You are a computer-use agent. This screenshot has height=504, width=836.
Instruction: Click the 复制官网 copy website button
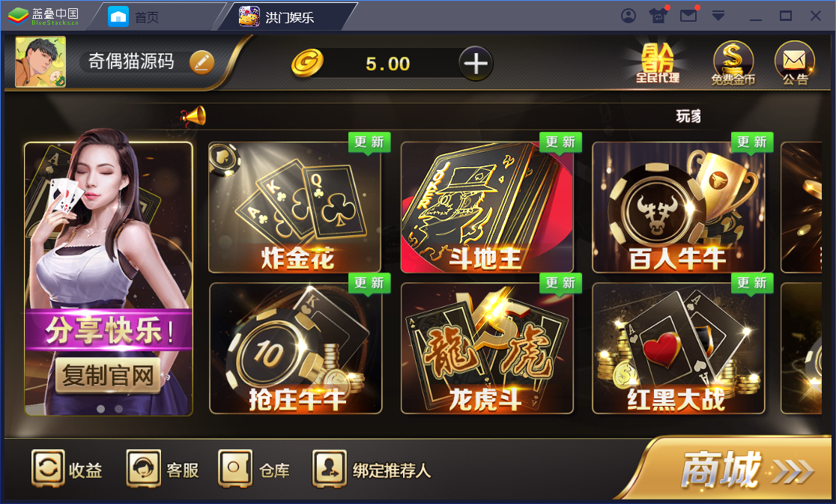click(108, 376)
